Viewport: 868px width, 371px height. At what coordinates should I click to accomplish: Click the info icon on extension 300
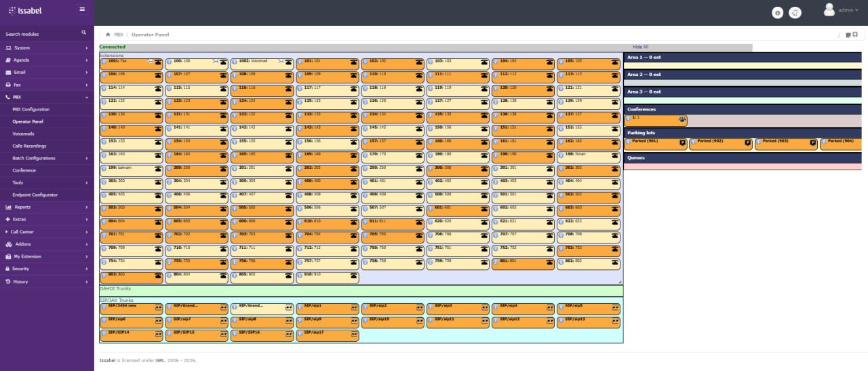(430, 168)
